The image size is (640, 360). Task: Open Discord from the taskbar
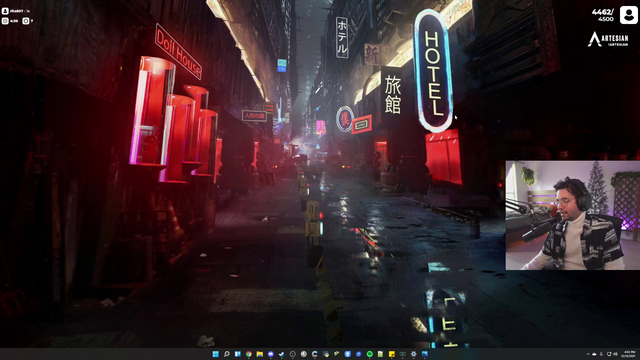pyautogui.click(x=271, y=354)
